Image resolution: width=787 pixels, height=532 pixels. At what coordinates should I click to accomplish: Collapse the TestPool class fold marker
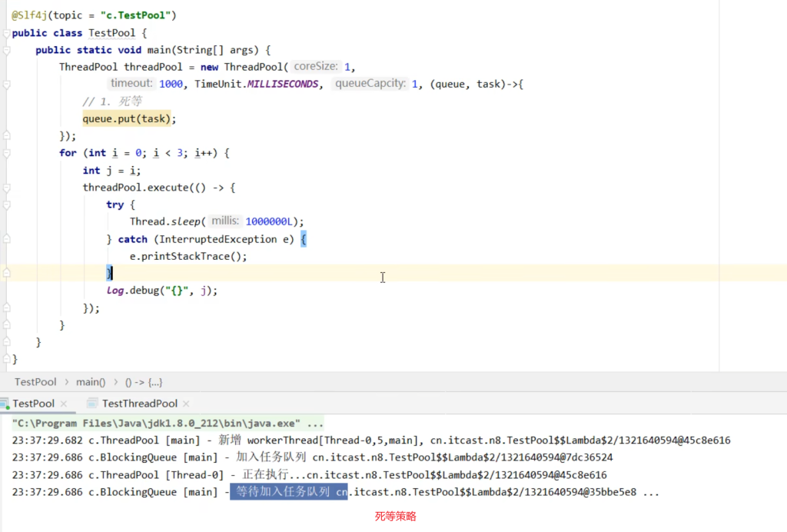tap(6, 33)
